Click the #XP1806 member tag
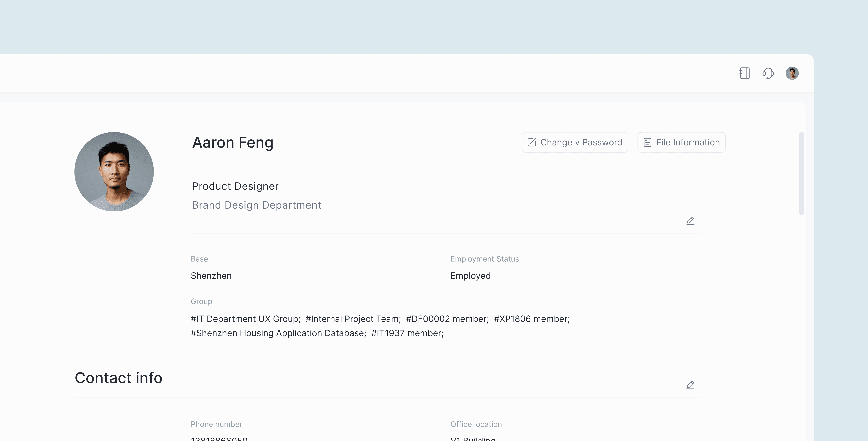 [x=531, y=319]
